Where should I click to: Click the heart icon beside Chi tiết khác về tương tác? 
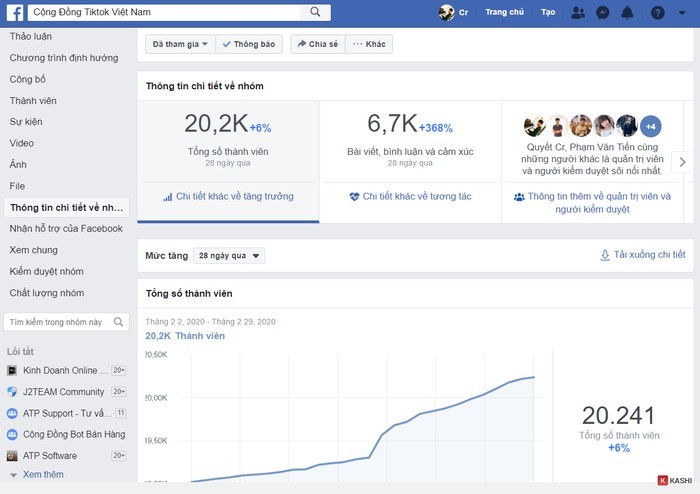click(x=354, y=197)
